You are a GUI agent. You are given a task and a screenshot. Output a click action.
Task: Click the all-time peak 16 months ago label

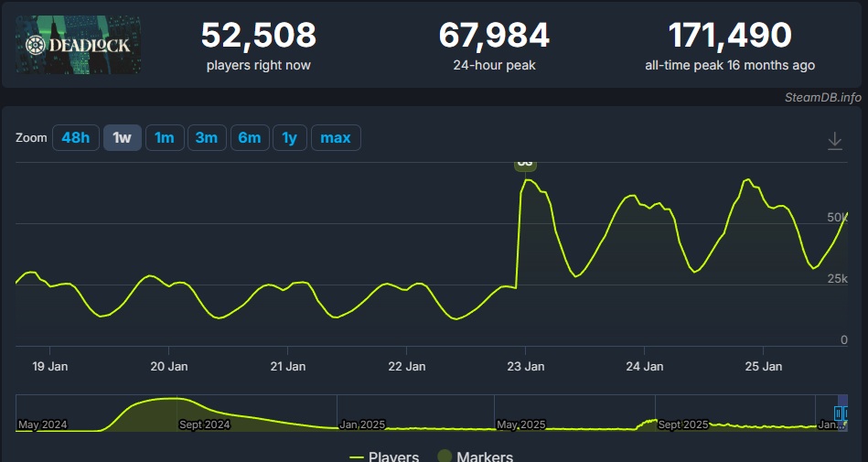(x=730, y=65)
